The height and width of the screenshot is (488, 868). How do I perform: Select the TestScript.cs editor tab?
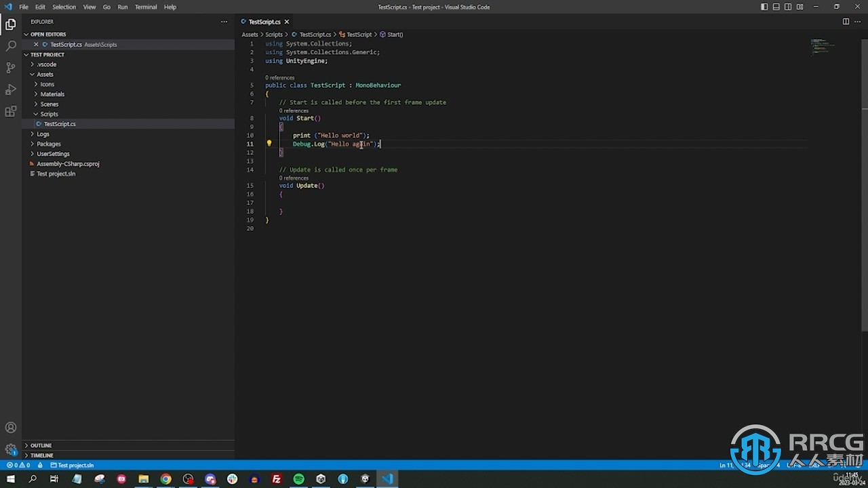pyautogui.click(x=264, y=22)
